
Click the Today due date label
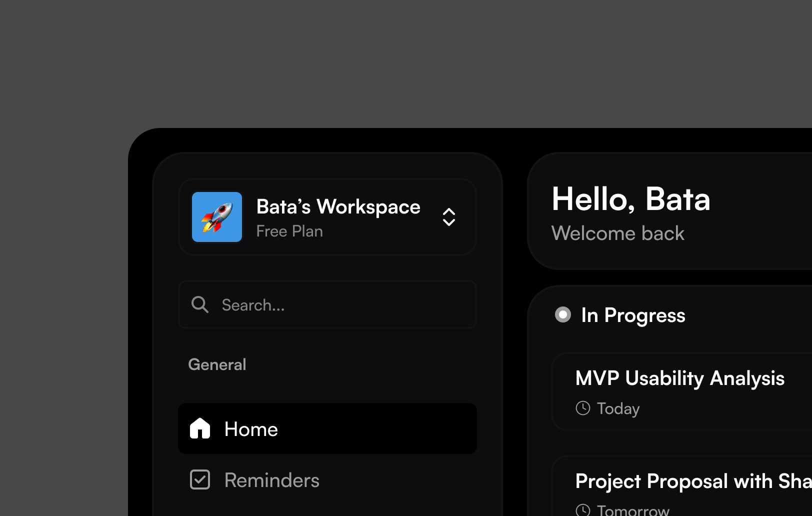(618, 408)
